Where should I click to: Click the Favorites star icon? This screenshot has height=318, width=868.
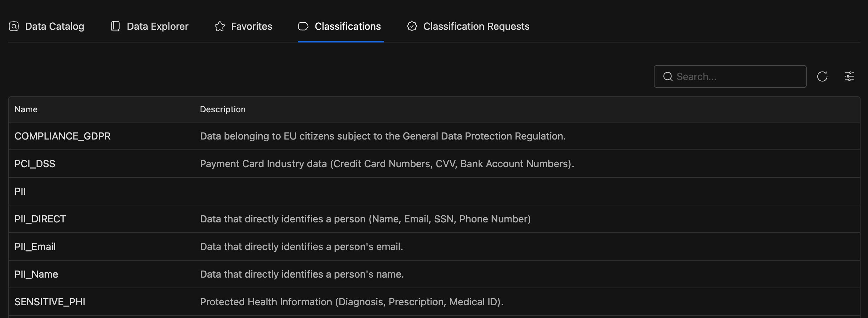(220, 27)
